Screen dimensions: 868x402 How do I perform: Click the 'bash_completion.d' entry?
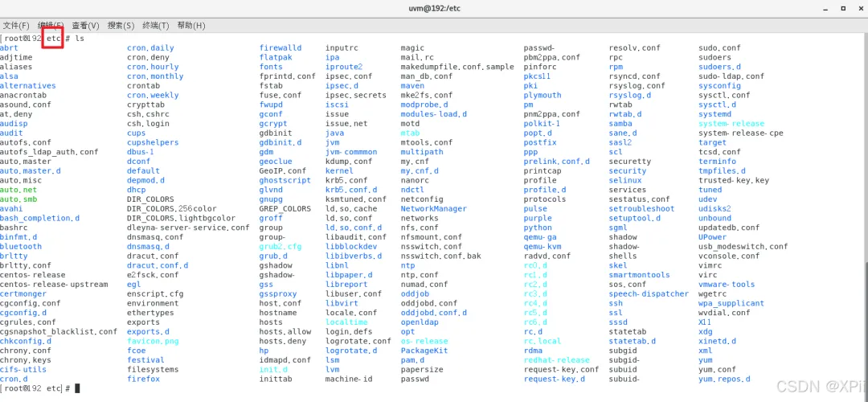[x=40, y=218]
